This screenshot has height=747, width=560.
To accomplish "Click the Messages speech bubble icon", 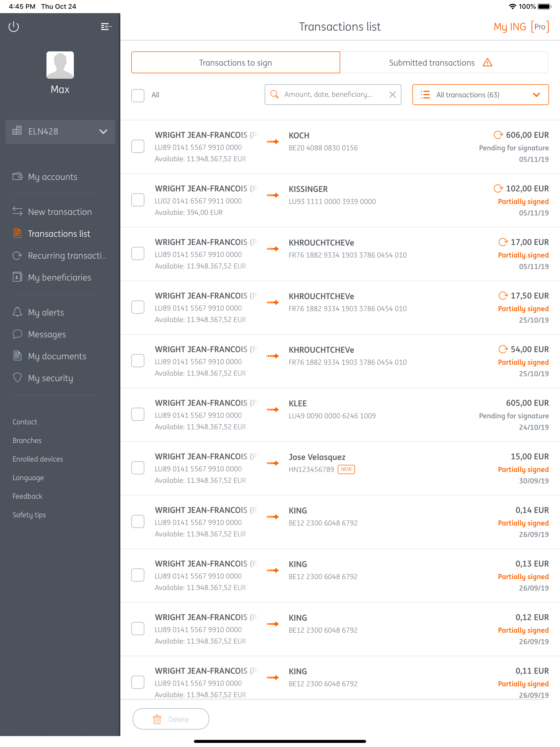I will point(17,334).
